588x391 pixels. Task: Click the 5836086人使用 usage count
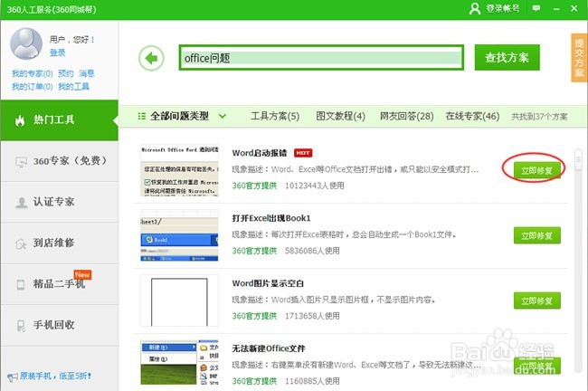click(x=312, y=251)
